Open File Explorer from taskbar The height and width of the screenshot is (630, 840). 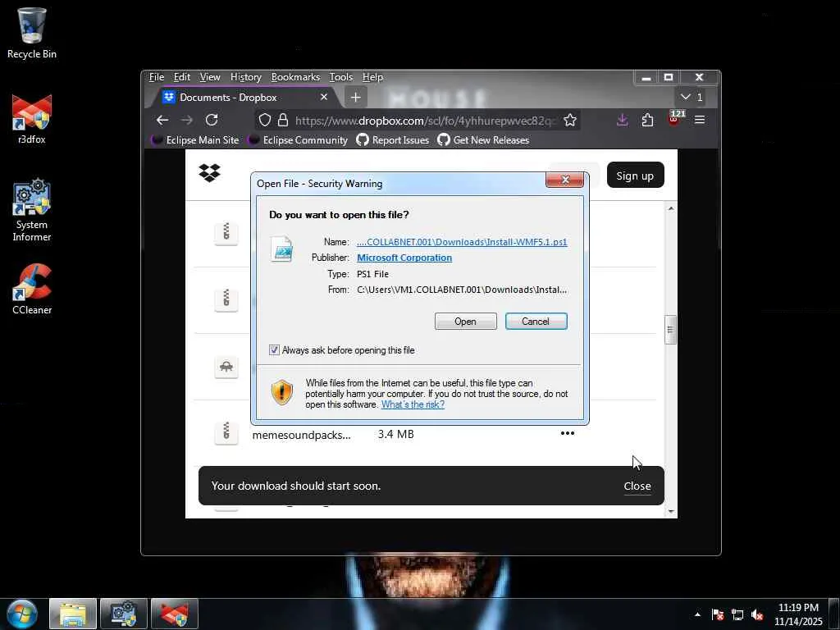[x=73, y=614]
